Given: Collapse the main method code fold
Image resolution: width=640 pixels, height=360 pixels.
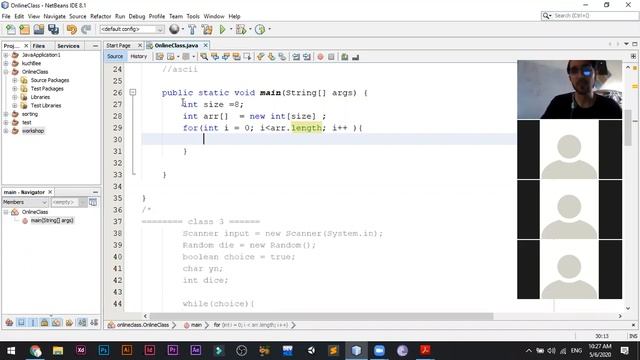Looking at the screenshot, I should coord(133,93).
